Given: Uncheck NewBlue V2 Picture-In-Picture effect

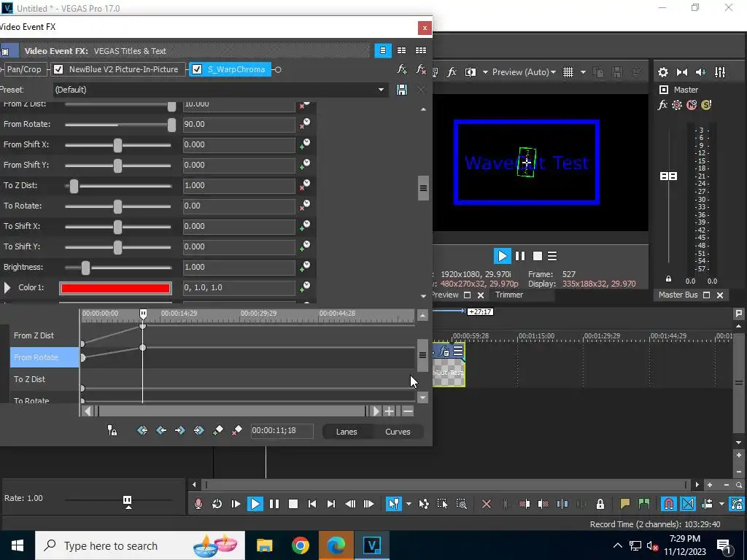Looking at the screenshot, I should click(x=58, y=69).
